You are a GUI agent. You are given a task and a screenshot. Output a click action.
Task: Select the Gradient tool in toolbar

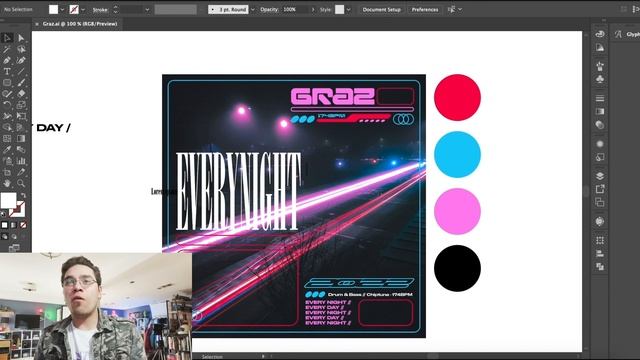tap(21, 138)
